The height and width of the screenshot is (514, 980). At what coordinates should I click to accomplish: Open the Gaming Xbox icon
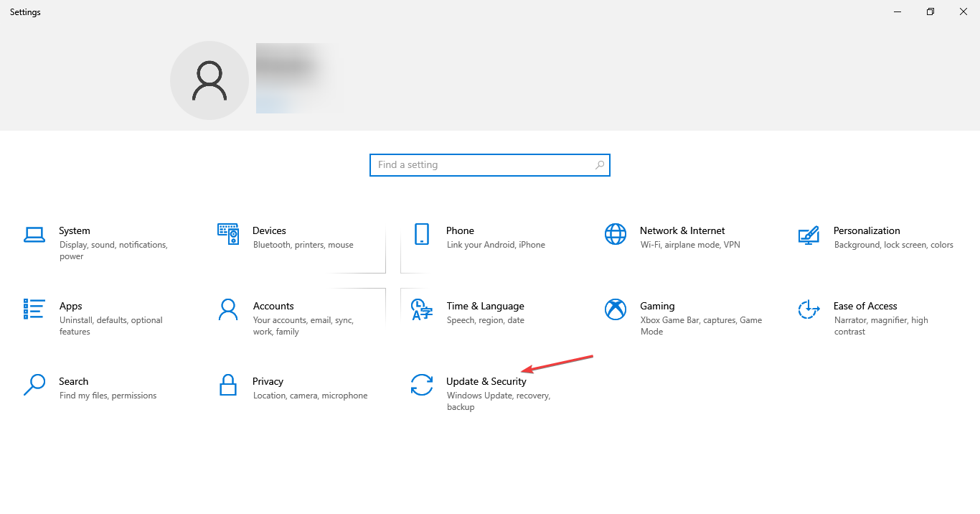click(616, 309)
